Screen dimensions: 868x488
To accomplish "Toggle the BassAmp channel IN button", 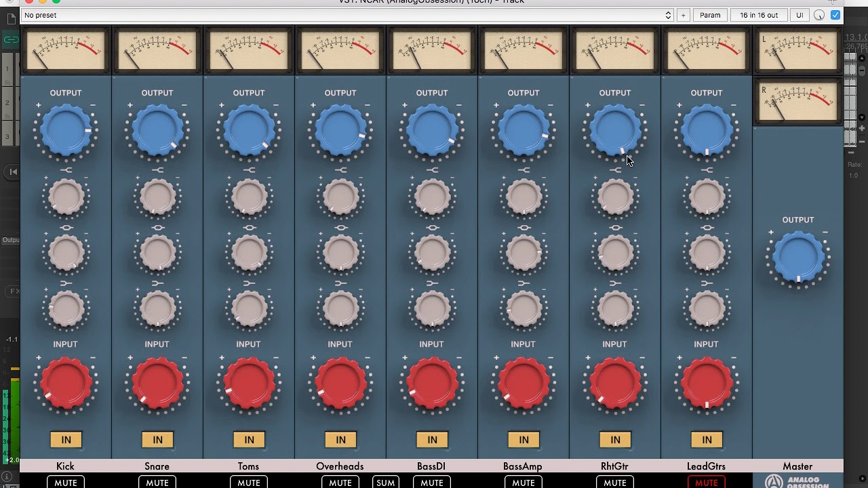I will tap(524, 440).
